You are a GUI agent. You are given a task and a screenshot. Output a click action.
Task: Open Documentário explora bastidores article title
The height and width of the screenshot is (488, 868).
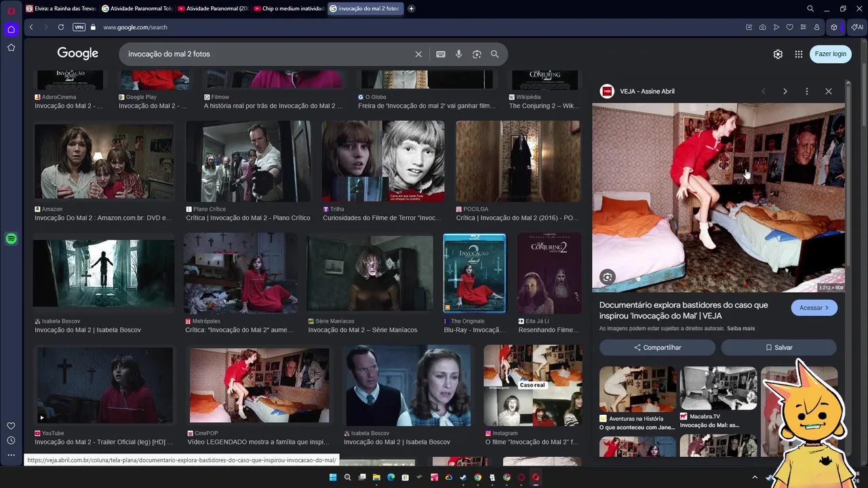coord(684,310)
